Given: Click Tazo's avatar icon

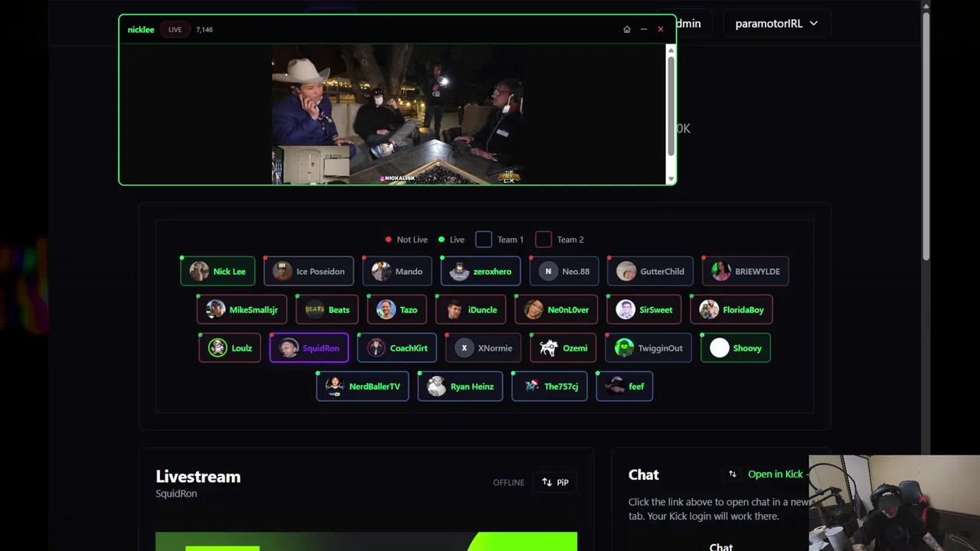Looking at the screenshot, I should tap(386, 310).
